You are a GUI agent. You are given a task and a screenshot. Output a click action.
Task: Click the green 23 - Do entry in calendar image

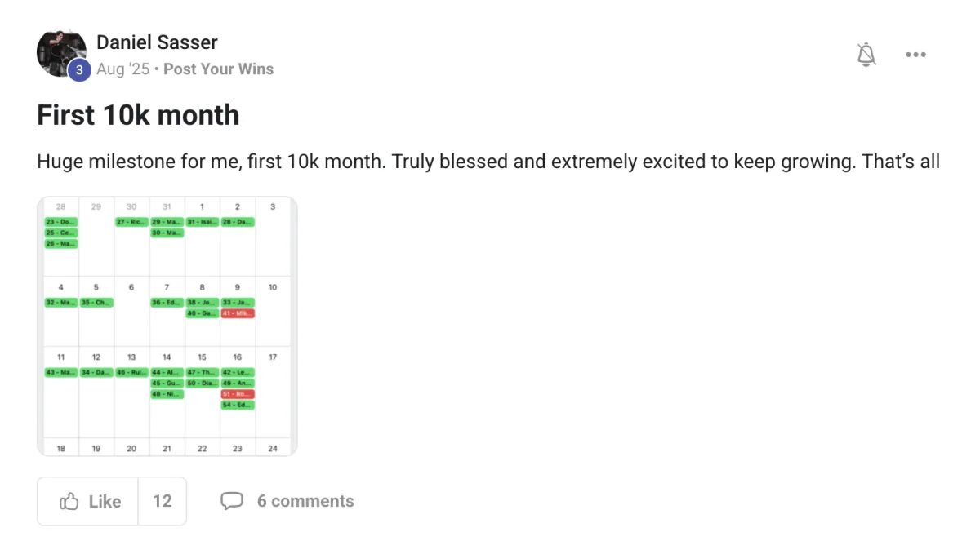coord(61,222)
